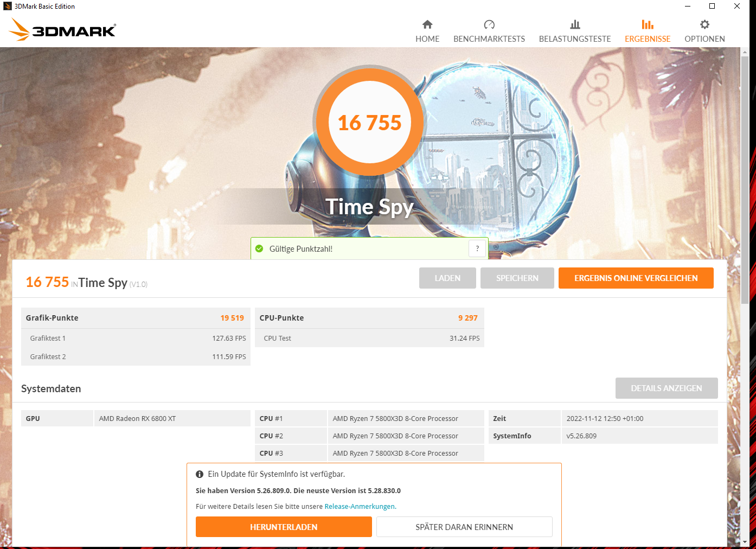The width and height of the screenshot is (756, 549).
Task: Click CPU #1 processor name
Action: coord(395,418)
